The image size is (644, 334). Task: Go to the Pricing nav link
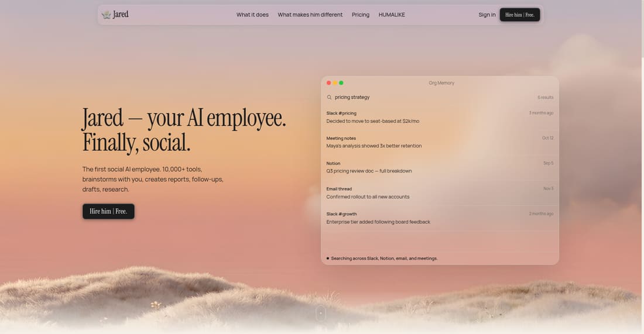[360, 15]
